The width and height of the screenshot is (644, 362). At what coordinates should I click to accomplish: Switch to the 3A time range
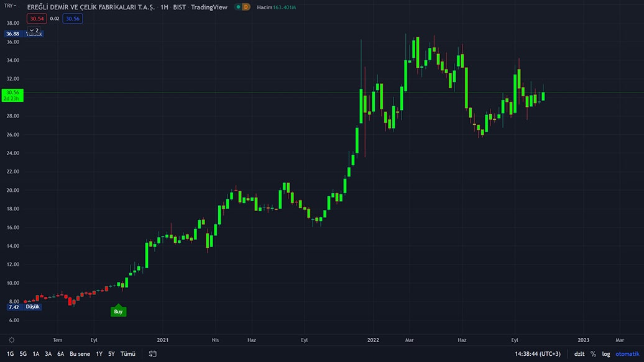[48, 354]
